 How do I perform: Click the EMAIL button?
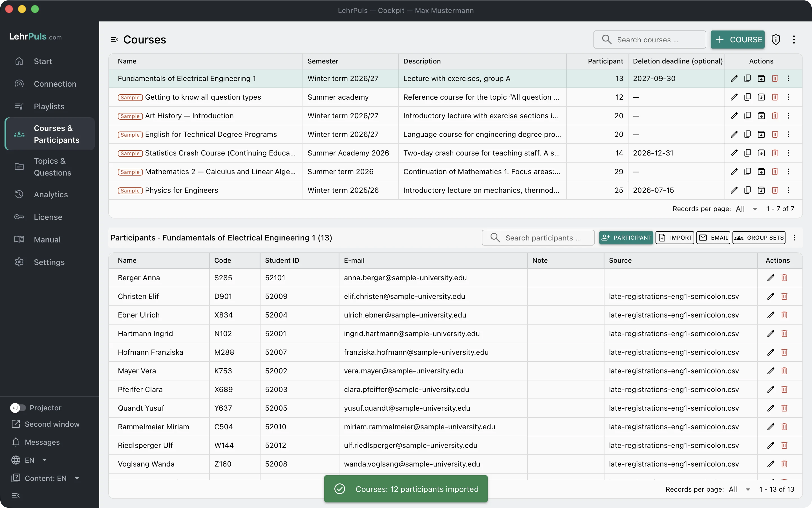coord(713,238)
